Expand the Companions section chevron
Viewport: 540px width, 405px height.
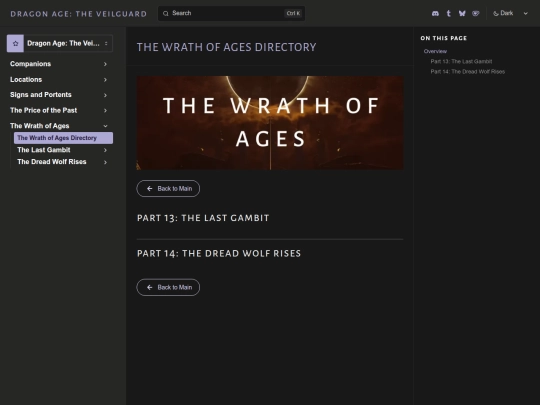(105, 64)
